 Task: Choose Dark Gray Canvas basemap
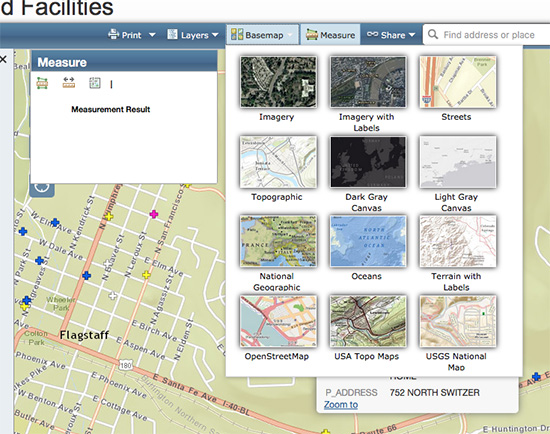[368, 162]
